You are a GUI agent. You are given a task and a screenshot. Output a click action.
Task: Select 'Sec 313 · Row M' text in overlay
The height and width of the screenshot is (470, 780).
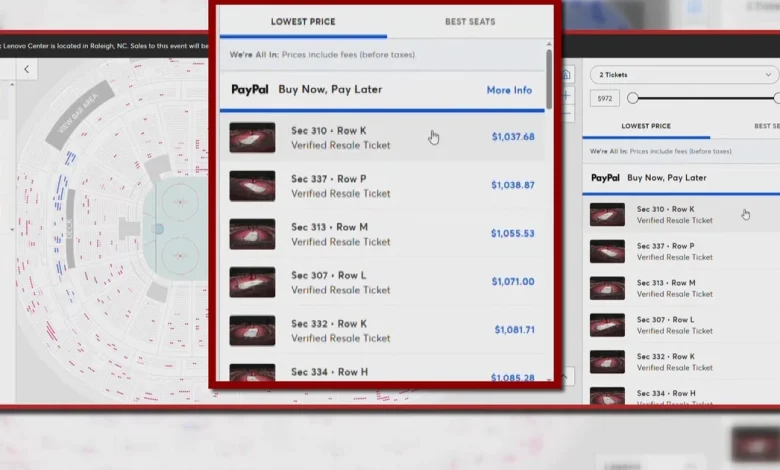(329, 227)
